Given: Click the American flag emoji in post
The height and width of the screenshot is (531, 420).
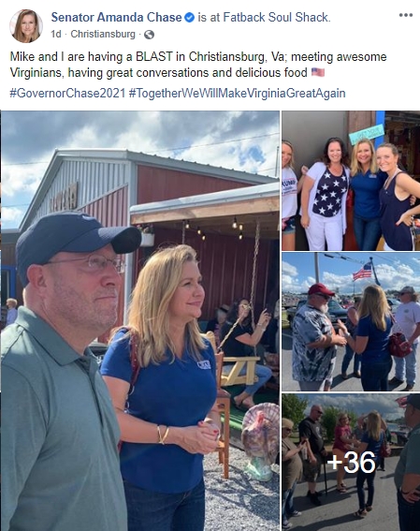Looking at the screenshot, I should click(x=318, y=72).
